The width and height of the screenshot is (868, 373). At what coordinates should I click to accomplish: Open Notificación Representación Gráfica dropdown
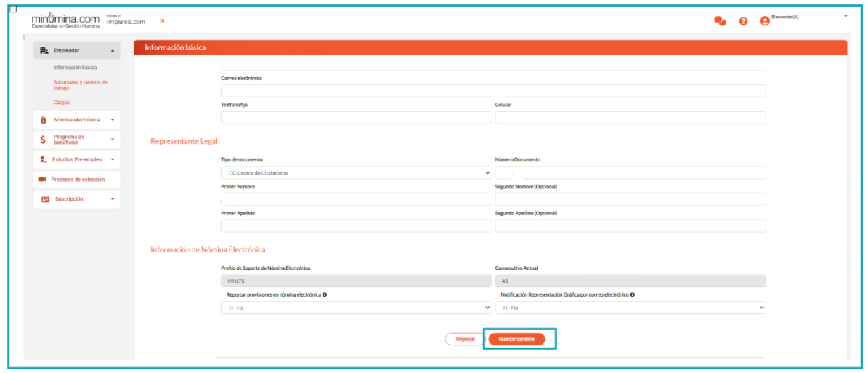click(630, 308)
